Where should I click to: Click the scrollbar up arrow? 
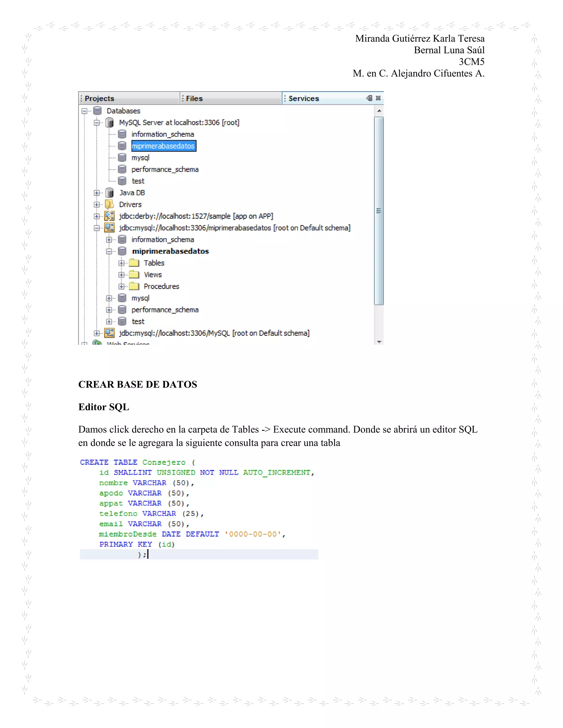379,111
